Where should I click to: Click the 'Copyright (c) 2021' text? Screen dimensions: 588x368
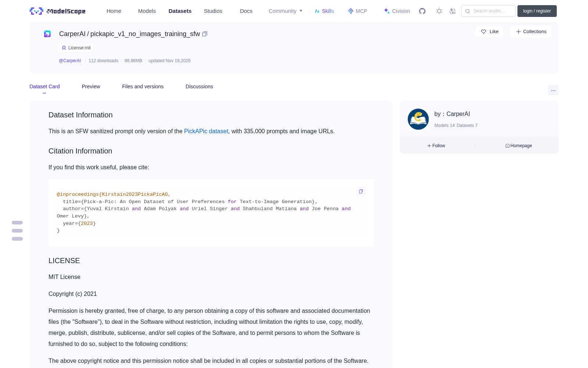pyautogui.click(x=73, y=294)
